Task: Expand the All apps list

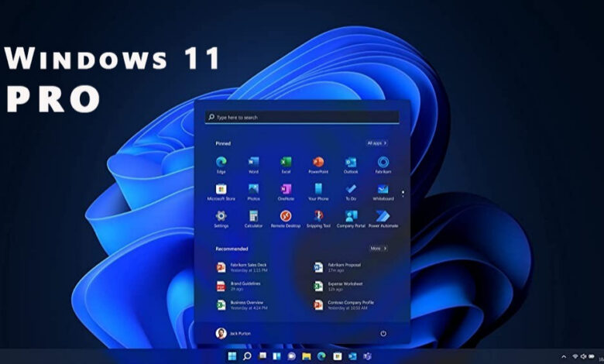Action: (x=377, y=143)
